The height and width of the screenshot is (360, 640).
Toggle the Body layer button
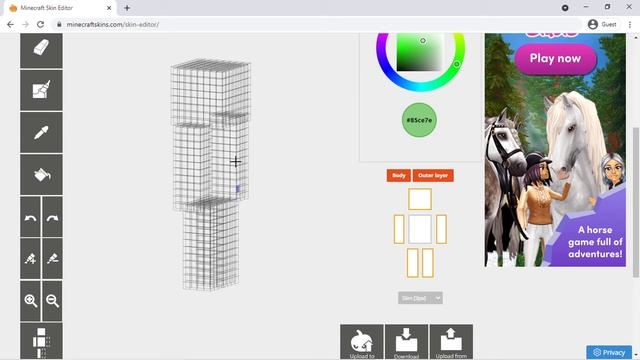398,176
